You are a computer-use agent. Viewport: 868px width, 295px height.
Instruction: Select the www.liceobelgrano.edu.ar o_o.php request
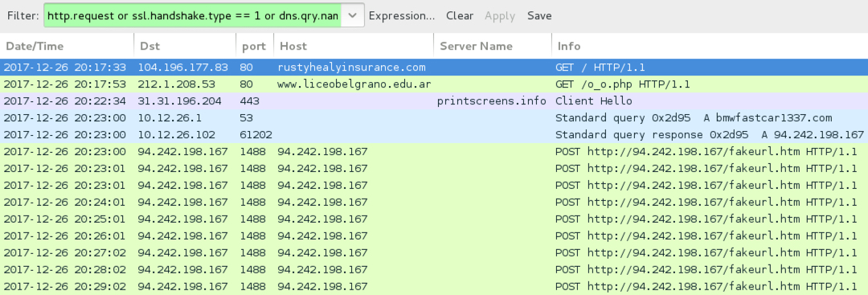tap(434, 84)
